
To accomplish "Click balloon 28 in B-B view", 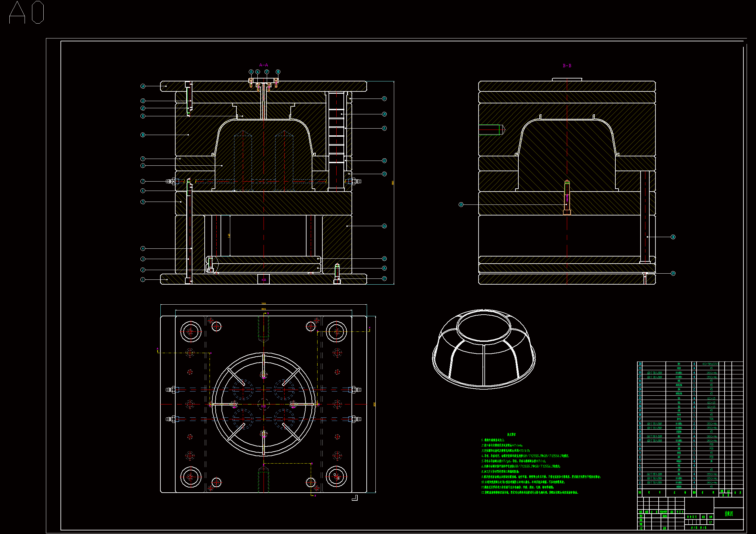I will pyautogui.click(x=461, y=204).
